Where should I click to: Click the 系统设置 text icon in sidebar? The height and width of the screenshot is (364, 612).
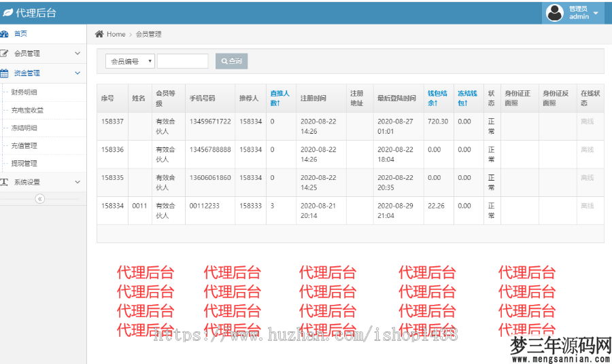pos(4,182)
